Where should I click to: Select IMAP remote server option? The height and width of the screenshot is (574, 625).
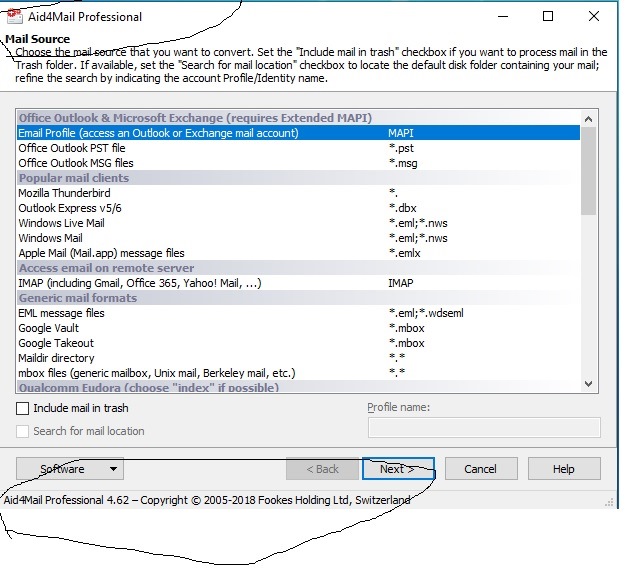tap(298, 283)
